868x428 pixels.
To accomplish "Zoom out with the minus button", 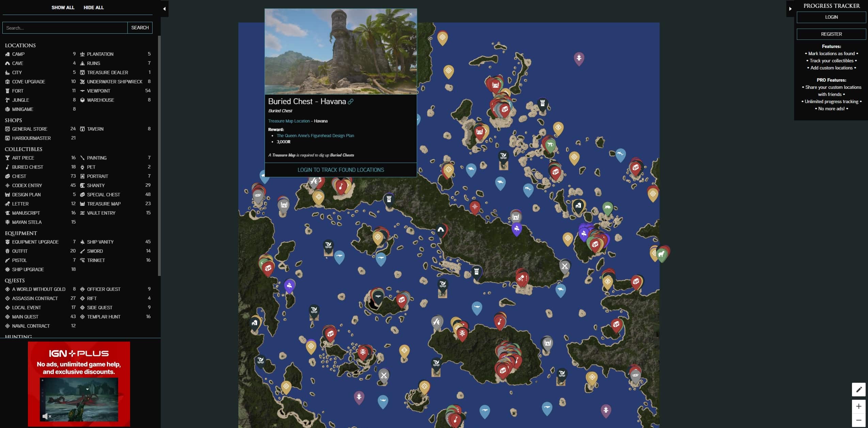I will coord(858,421).
